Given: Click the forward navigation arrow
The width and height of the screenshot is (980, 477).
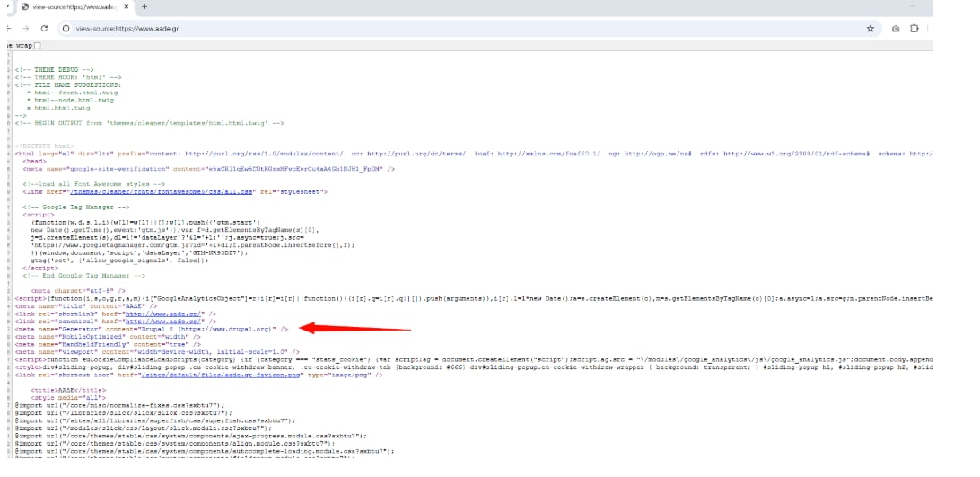Looking at the screenshot, I should [x=25, y=28].
